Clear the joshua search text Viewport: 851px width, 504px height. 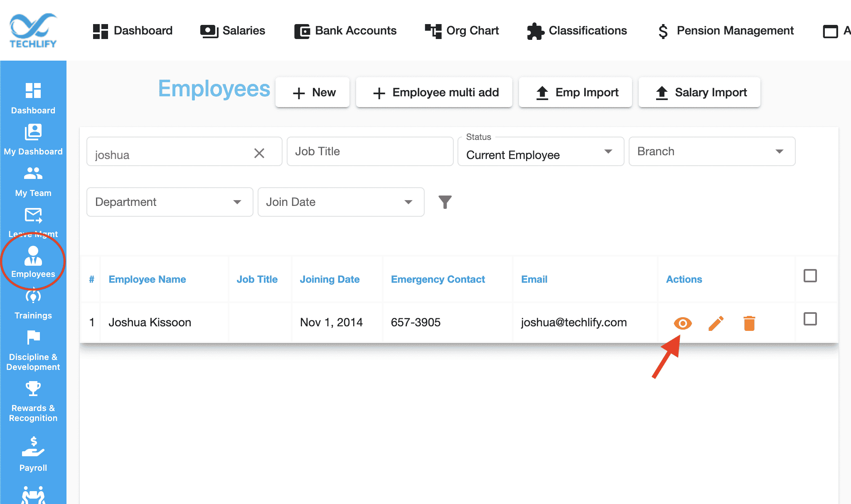coord(259,153)
